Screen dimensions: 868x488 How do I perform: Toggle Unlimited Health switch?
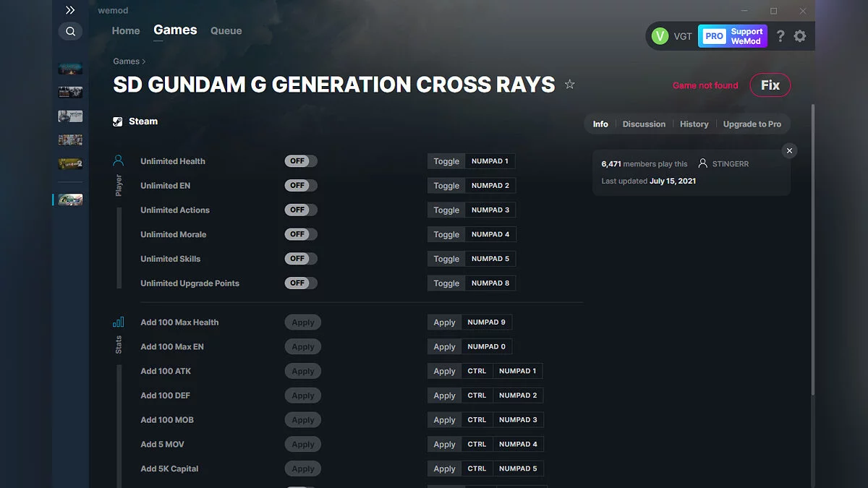pos(301,161)
